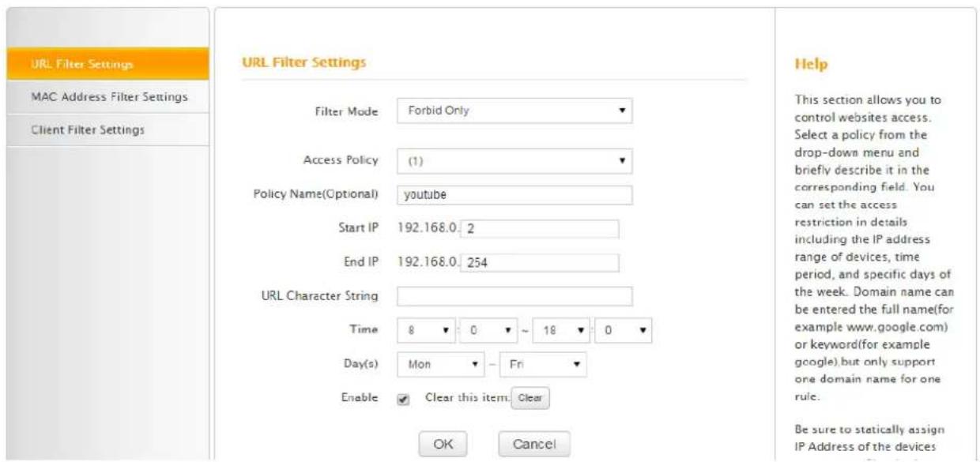Screen dimensions: 980x462
Task: Click the Policy Name(Optional) label
Action: click(316, 194)
